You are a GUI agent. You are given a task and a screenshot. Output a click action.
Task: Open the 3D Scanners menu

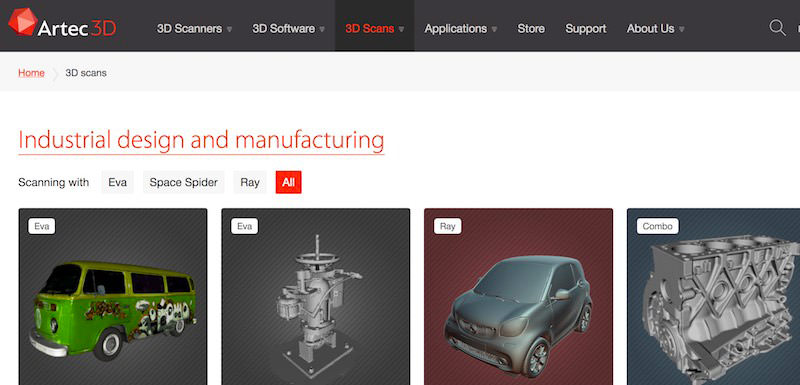[189, 29]
